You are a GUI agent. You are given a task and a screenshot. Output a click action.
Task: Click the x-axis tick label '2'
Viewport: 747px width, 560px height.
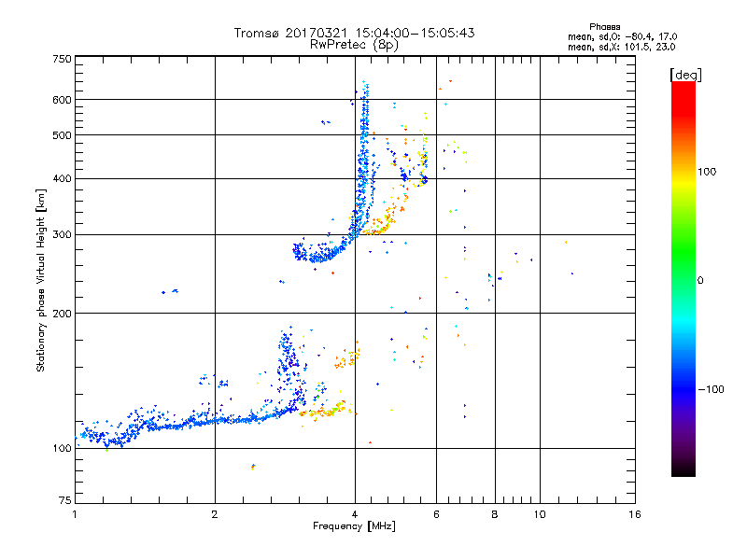coord(215,514)
